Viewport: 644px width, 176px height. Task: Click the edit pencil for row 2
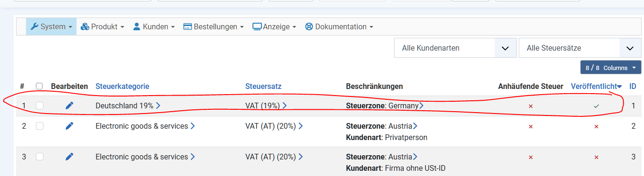pos(69,126)
